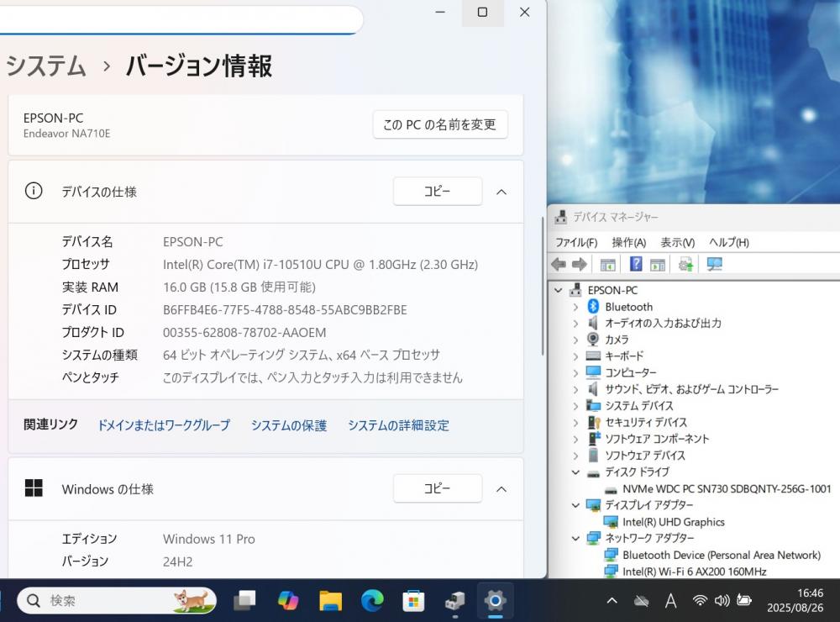
Task: Expand the システム デバイス node
Action: coord(575,406)
